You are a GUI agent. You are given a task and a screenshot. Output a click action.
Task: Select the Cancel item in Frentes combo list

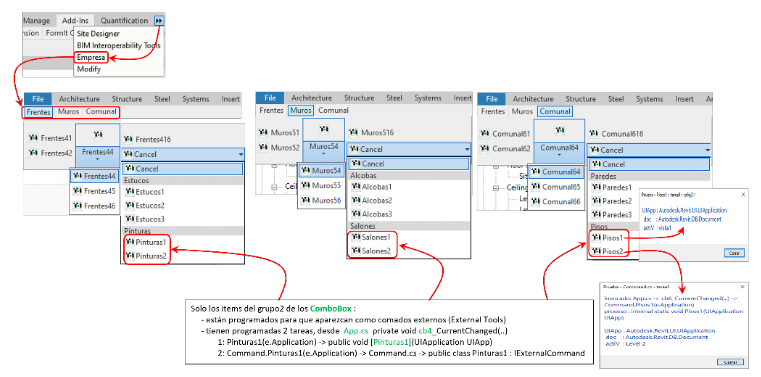182,169
